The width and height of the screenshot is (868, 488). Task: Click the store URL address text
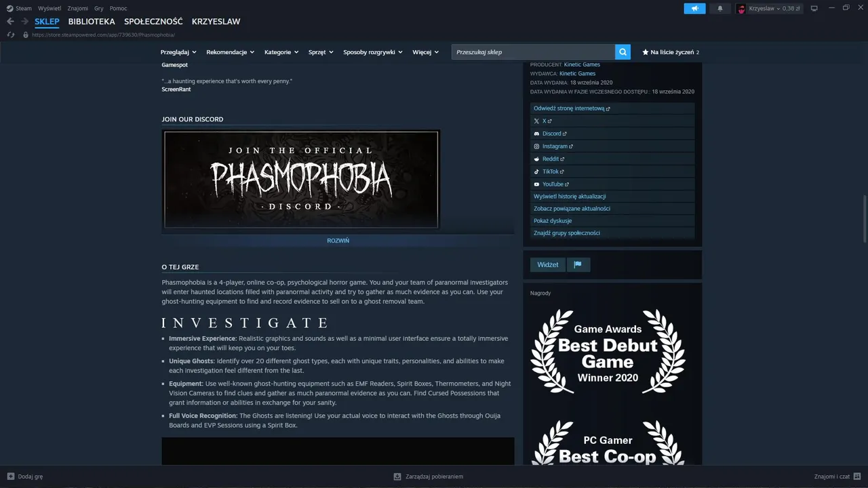103,35
